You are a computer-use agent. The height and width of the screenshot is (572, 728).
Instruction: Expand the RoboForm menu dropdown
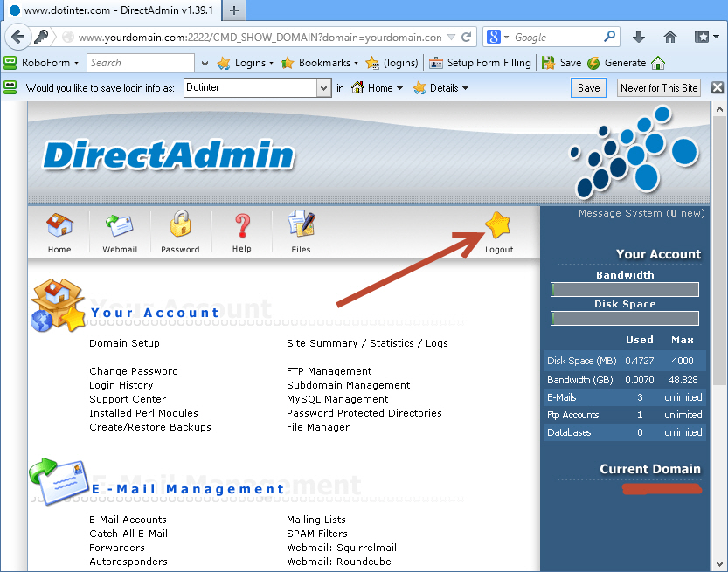click(77, 63)
